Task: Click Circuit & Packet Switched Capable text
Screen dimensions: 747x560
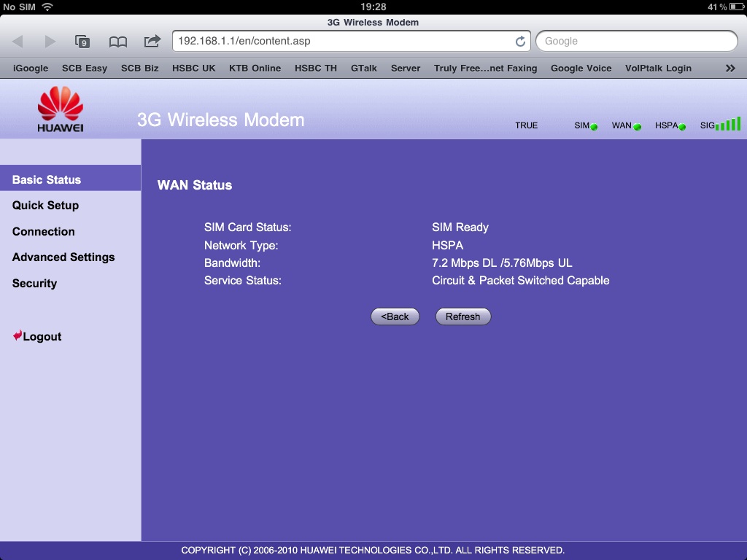Action: pyautogui.click(x=521, y=281)
